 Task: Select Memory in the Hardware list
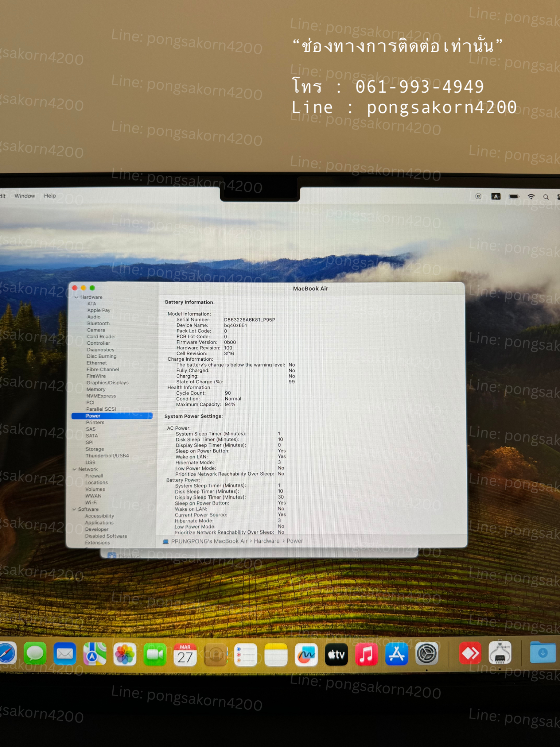click(x=96, y=389)
